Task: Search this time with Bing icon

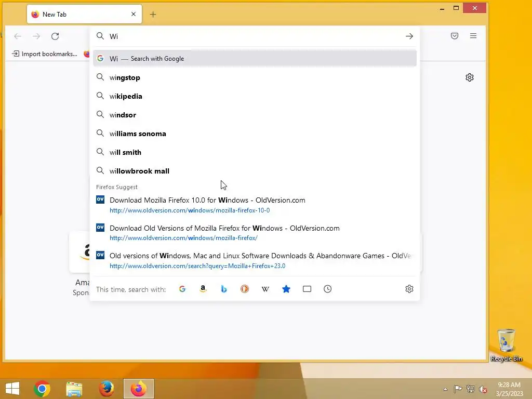Action: 224,289
